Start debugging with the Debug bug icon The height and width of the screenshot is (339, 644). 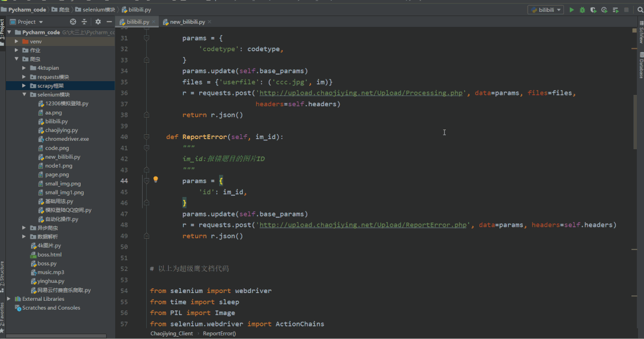[582, 10]
